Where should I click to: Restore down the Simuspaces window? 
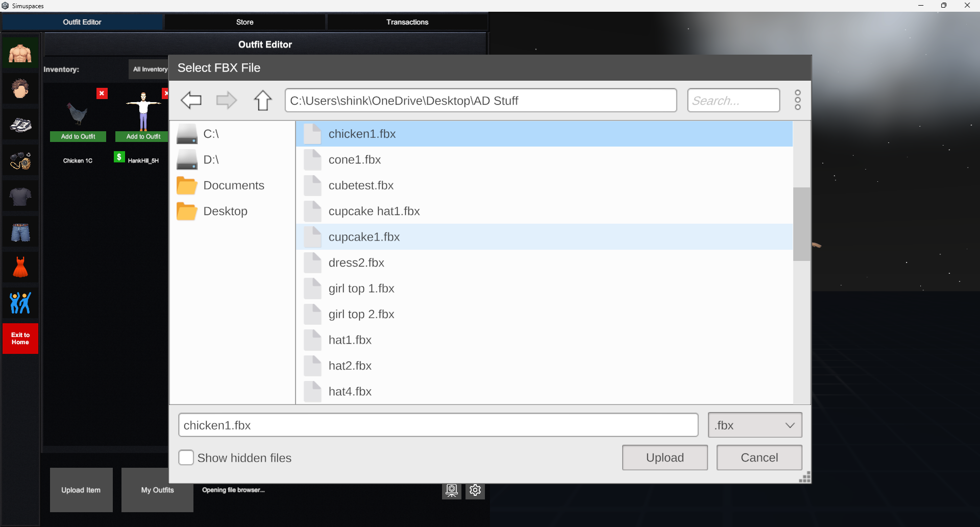click(944, 6)
